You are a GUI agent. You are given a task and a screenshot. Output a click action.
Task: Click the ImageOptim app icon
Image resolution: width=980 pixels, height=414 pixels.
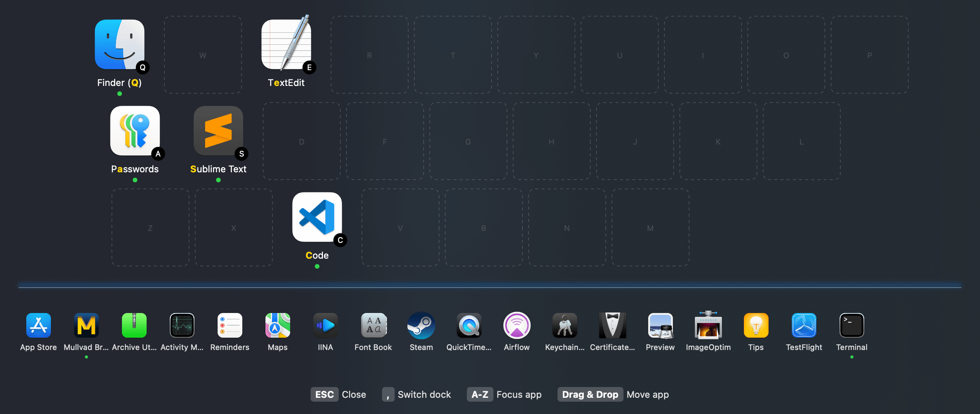[x=708, y=325]
